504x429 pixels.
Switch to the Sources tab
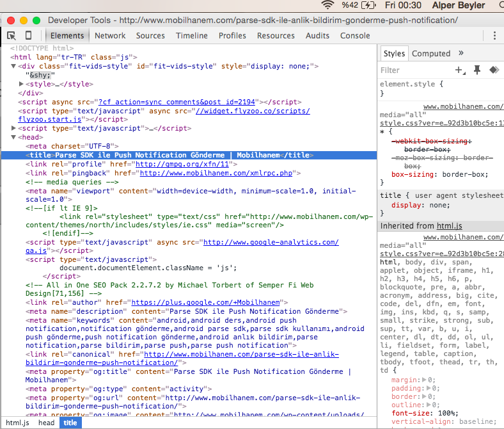150,35
